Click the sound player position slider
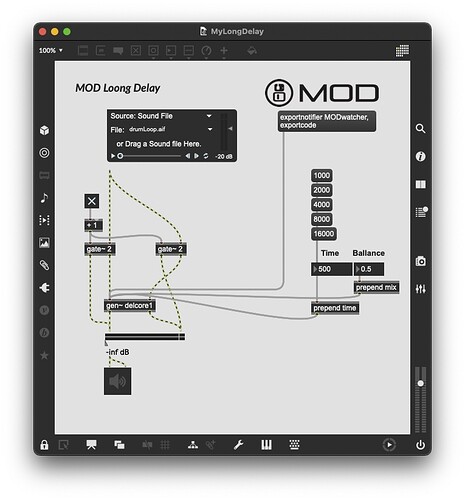The image size is (464, 500). (149, 156)
